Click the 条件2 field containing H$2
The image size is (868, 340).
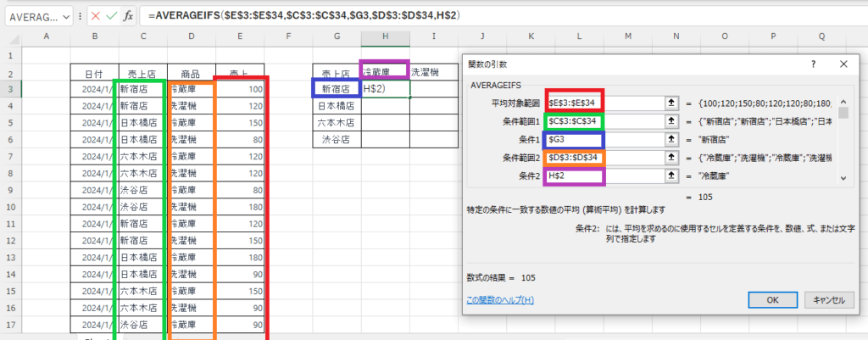point(605,176)
